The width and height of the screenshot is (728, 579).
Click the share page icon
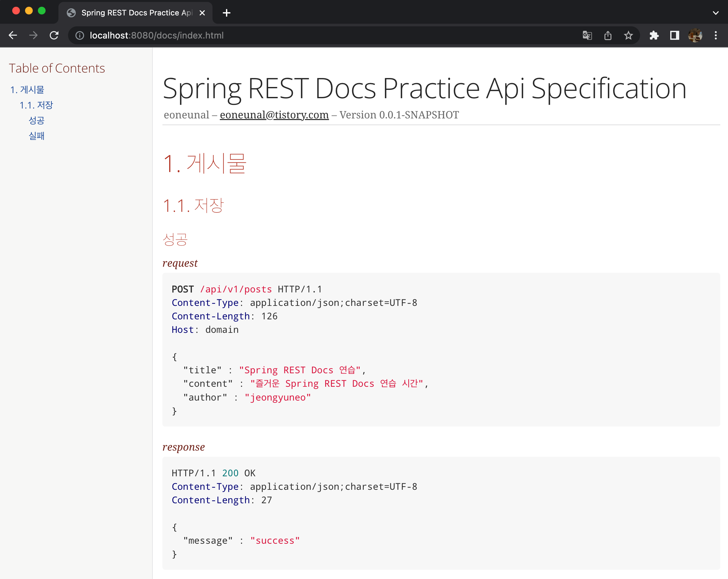pyautogui.click(x=608, y=35)
